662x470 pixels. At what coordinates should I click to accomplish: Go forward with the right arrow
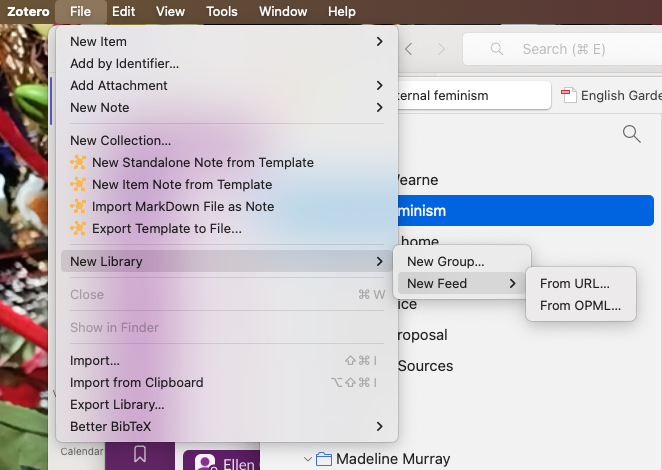441,49
